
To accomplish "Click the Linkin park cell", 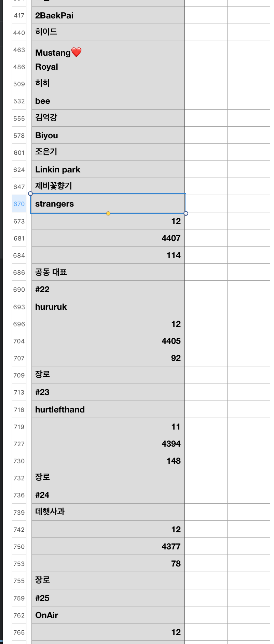I will tap(108, 170).
